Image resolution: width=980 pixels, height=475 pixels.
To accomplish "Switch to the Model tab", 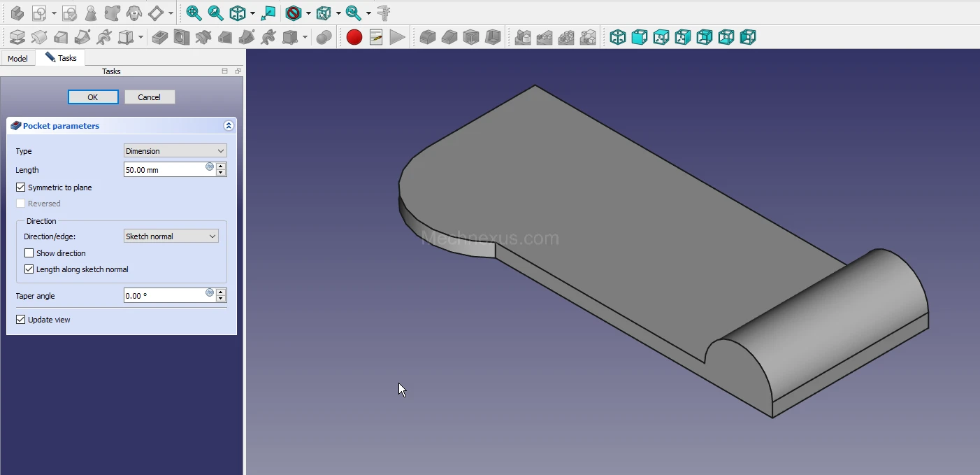I will click(17, 59).
